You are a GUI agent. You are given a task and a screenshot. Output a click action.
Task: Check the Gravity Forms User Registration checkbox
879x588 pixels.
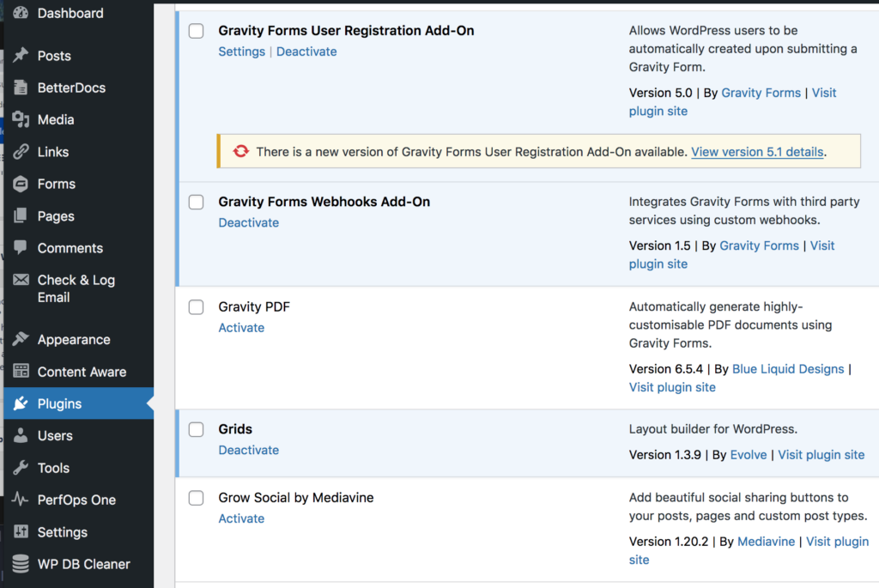197,31
